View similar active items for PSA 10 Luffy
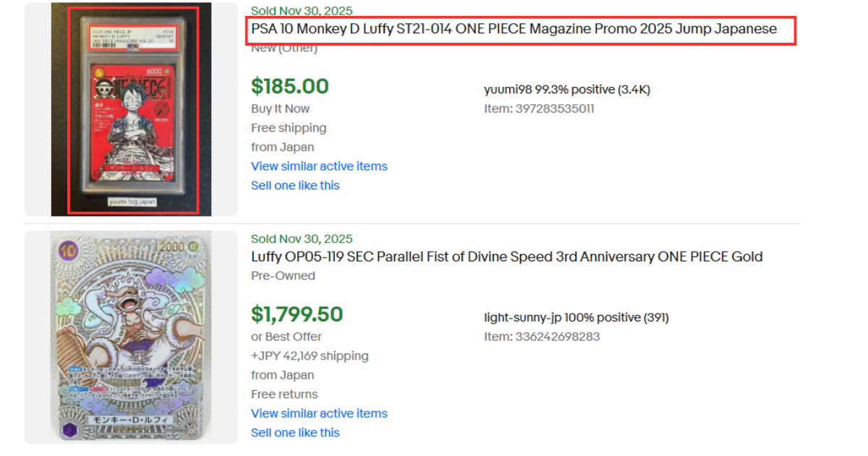This screenshot has width=868, height=456. 319,166
